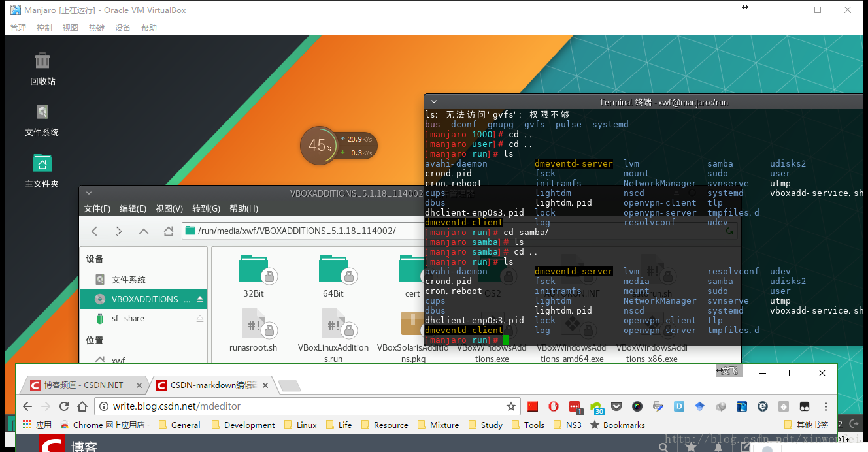Open the 文件系统 desktop icon
868x452 pixels.
(x=42, y=120)
